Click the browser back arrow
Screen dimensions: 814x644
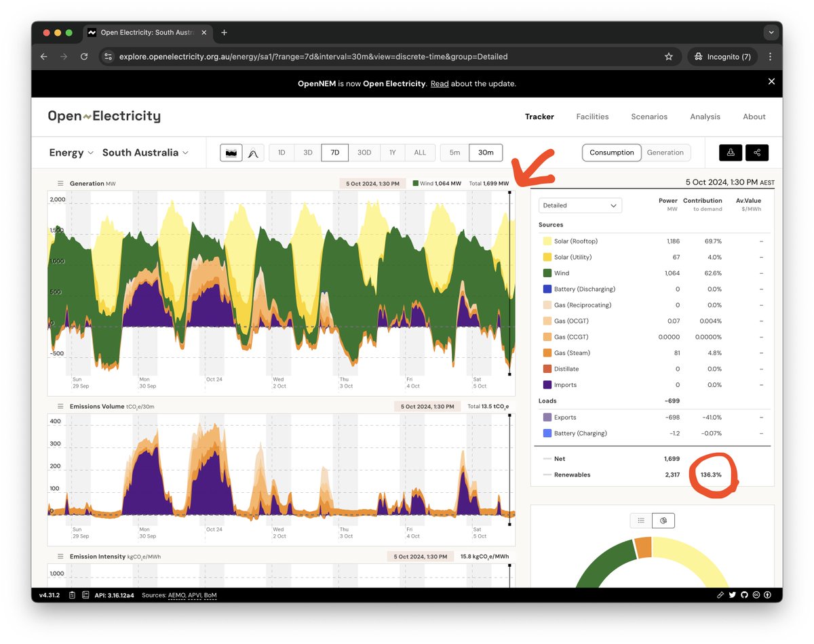pos(44,57)
